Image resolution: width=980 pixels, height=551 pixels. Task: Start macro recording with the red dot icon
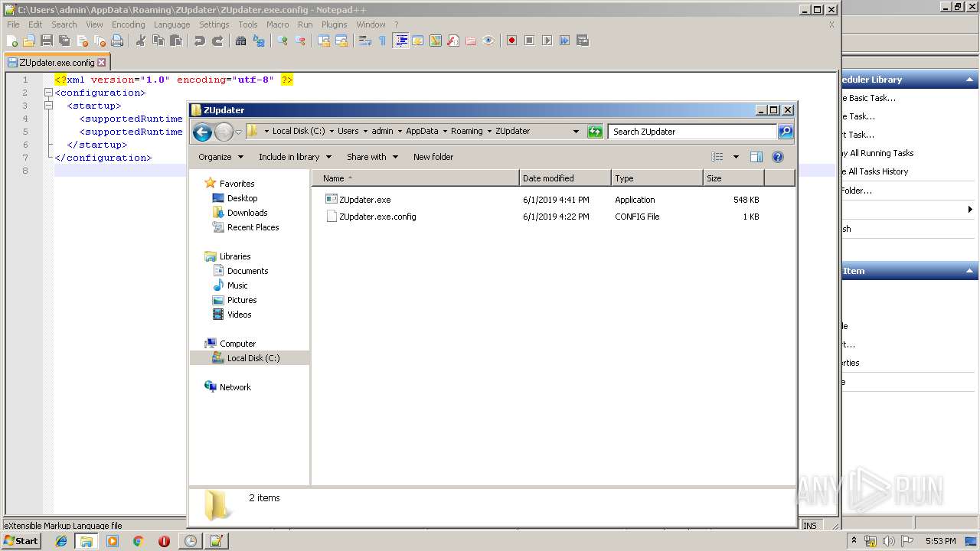[x=511, y=41]
